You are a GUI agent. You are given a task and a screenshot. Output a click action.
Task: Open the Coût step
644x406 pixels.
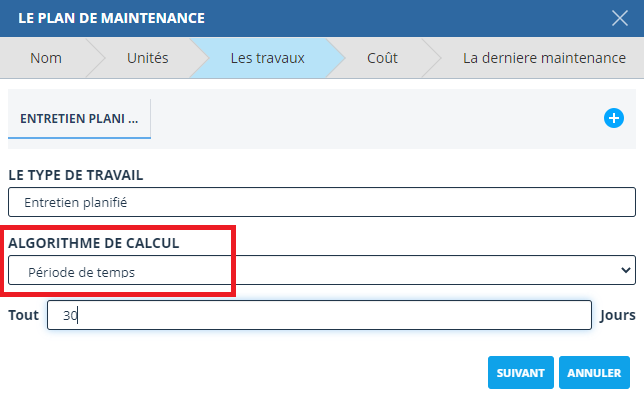[x=382, y=58]
